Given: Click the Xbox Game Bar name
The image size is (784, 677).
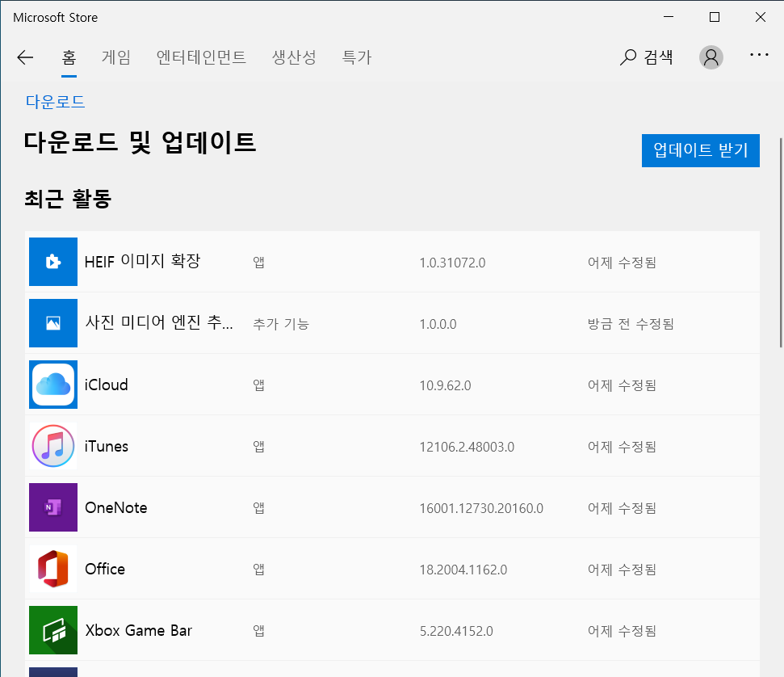Looking at the screenshot, I should pyautogui.click(x=139, y=630).
